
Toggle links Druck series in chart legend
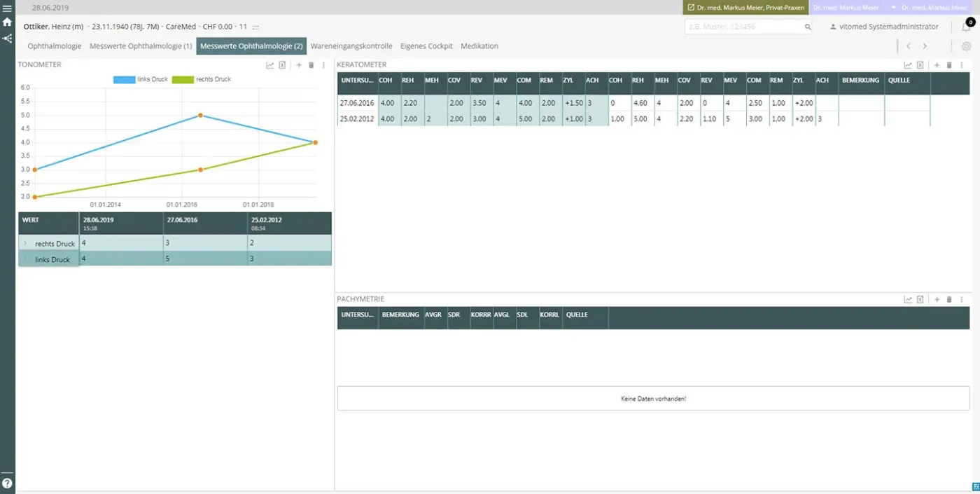[x=141, y=79]
